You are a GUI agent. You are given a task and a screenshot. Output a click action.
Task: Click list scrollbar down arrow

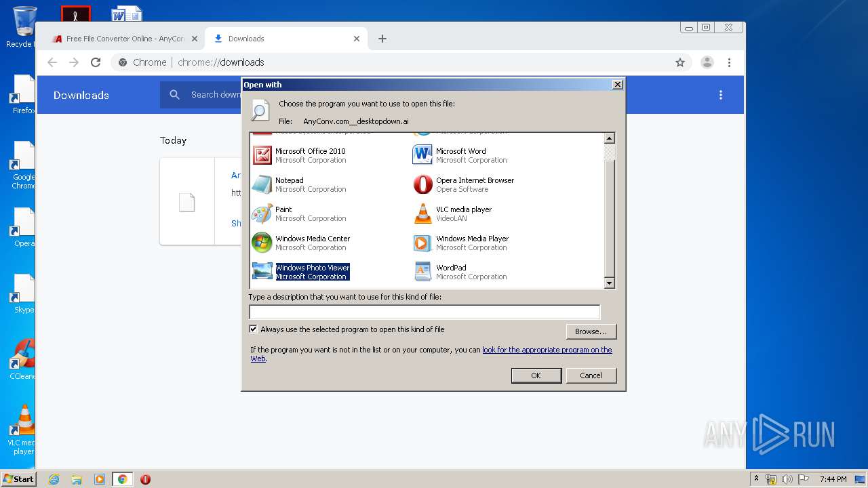(609, 283)
